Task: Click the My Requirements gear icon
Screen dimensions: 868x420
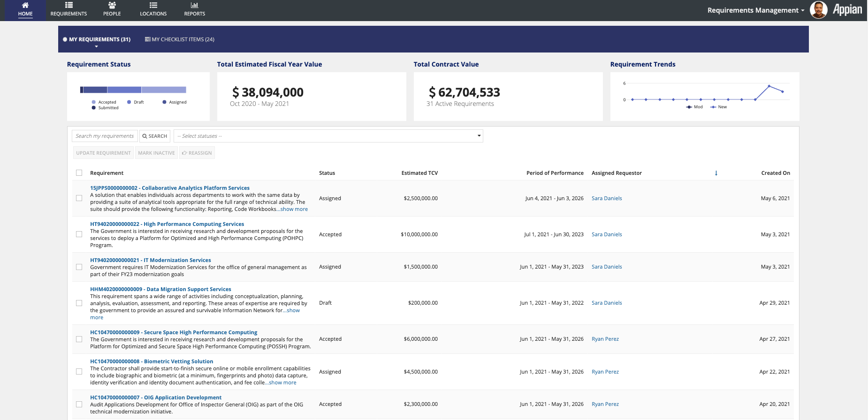Action: click(65, 39)
